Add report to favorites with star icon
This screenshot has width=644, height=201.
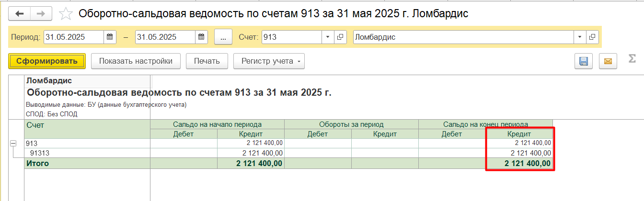65,14
